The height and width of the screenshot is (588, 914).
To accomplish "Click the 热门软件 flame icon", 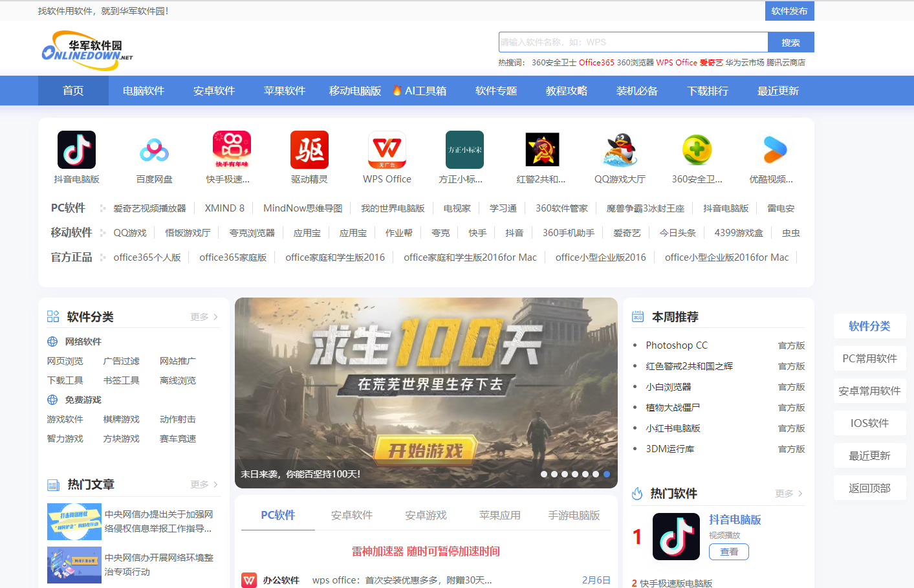I will point(637,494).
